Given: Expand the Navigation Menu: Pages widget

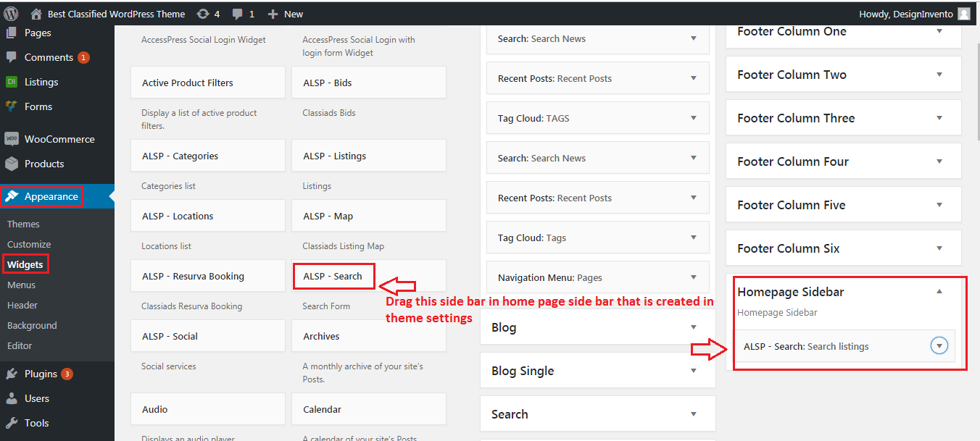Looking at the screenshot, I should coord(693,277).
